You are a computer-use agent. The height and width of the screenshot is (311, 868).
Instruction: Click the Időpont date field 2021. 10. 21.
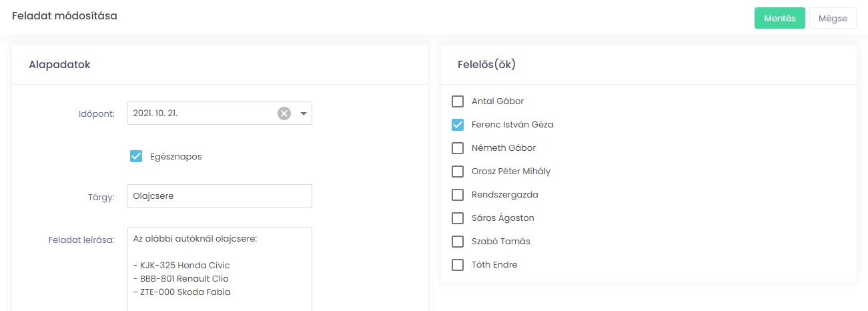[x=220, y=113]
